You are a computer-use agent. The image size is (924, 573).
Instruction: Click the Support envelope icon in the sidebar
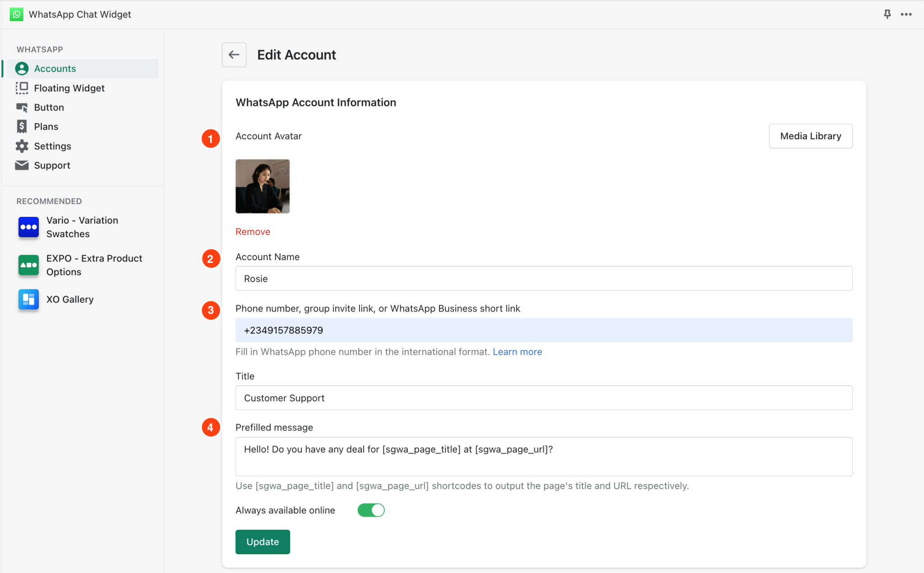coord(22,165)
